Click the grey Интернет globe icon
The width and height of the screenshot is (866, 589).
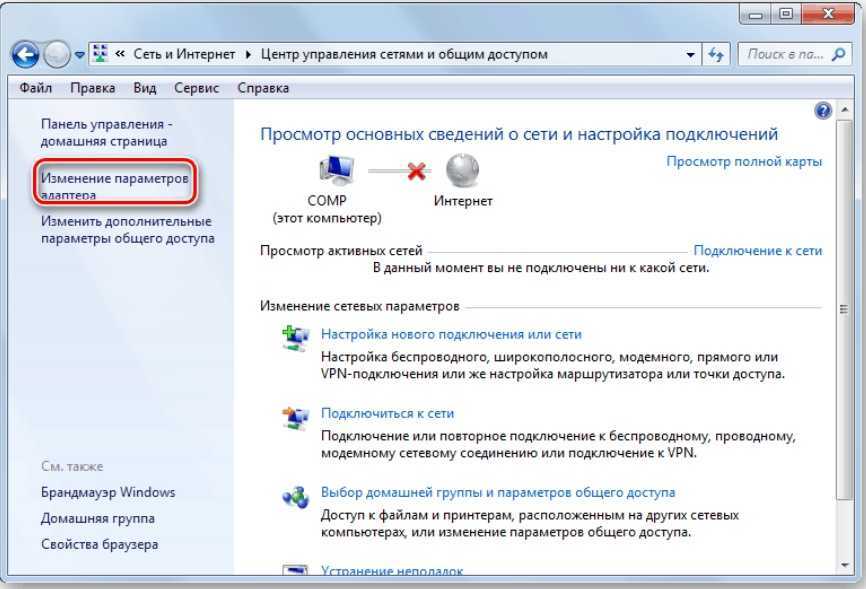point(463,170)
